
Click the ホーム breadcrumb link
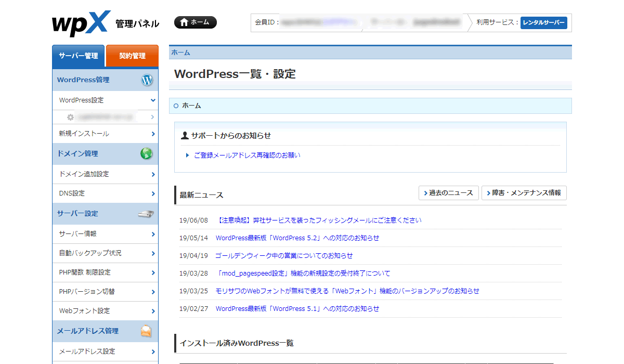[181, 53]
